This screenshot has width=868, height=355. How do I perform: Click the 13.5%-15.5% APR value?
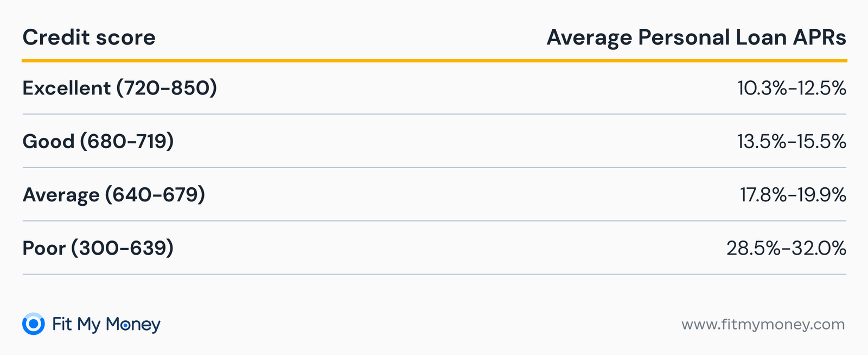[792, 141]
